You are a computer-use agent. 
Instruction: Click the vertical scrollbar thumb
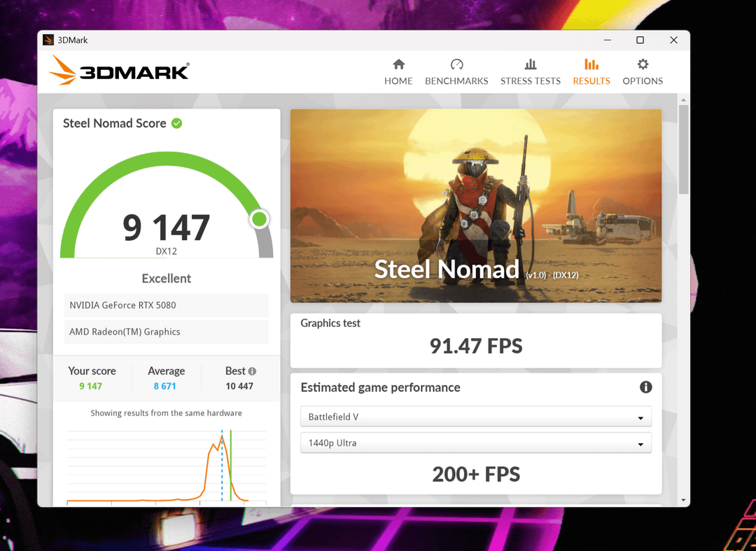coord(683,149)
